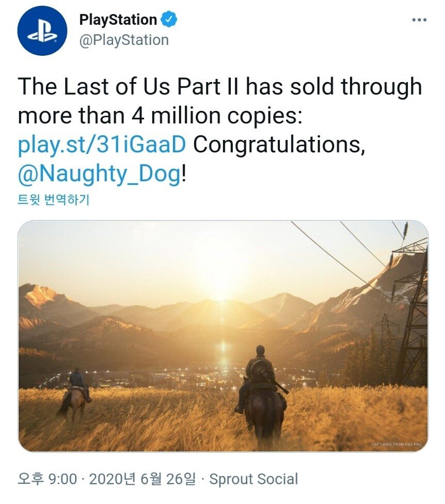This screenshot has height=504, width=445.
Task: Visit the @Naughty_Dog mention
Action: [x=99, y=175]
